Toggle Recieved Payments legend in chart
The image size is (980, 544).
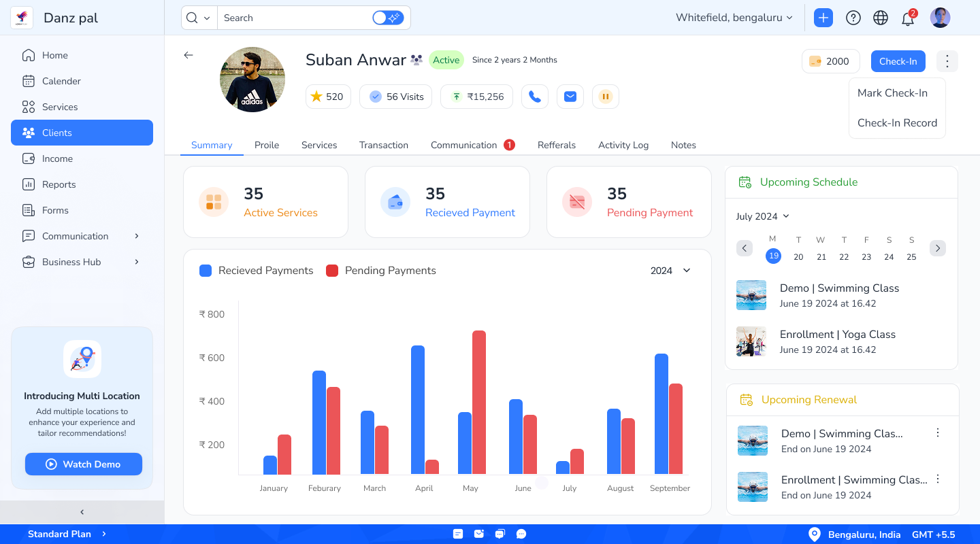coord(256,270)
